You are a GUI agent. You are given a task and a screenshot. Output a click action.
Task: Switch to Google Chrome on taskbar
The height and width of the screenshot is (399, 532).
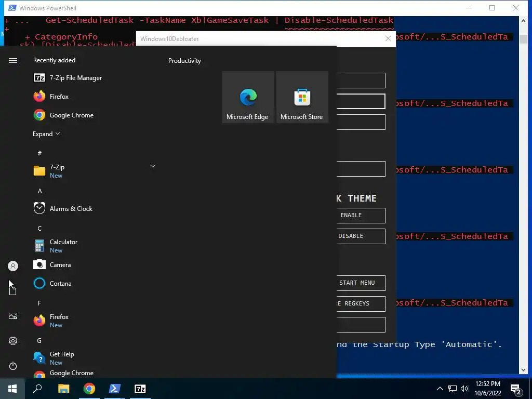pos(89,389)
